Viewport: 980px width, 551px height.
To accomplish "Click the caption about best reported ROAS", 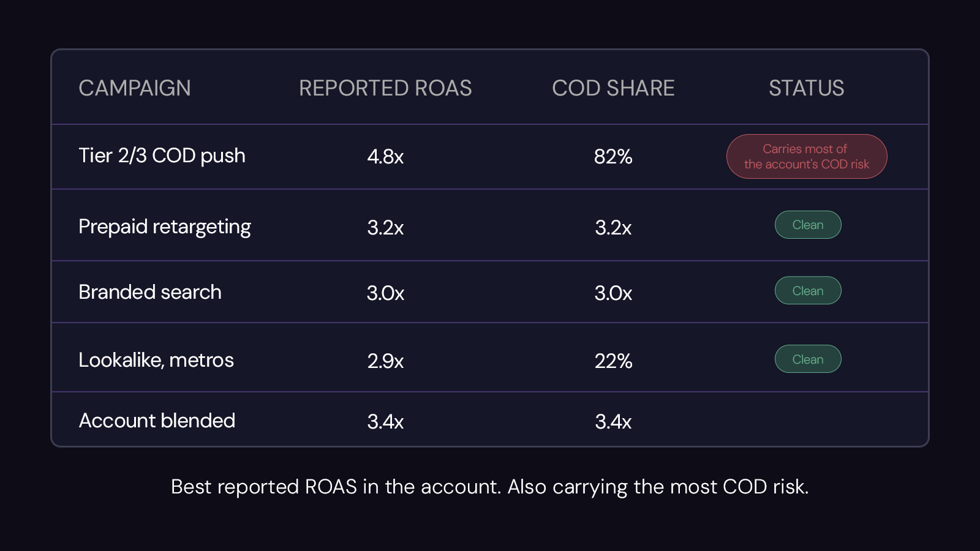I will coord(490,487).
